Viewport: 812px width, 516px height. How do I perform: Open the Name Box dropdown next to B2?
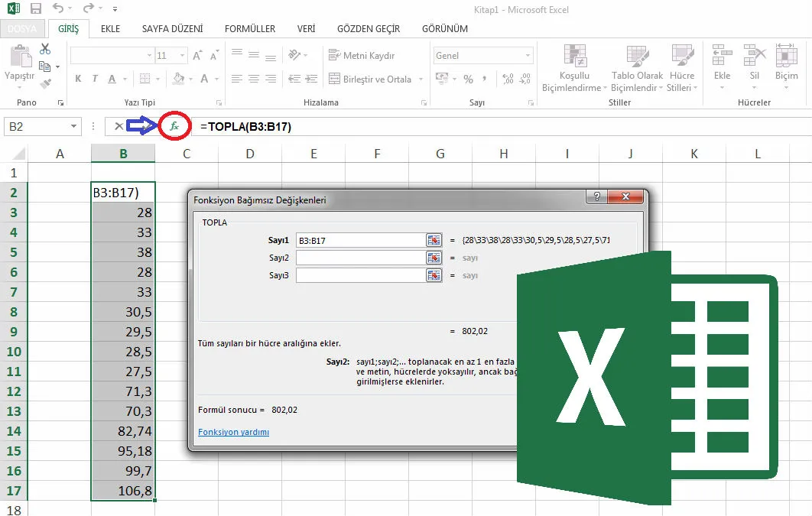tap(74, 127)
